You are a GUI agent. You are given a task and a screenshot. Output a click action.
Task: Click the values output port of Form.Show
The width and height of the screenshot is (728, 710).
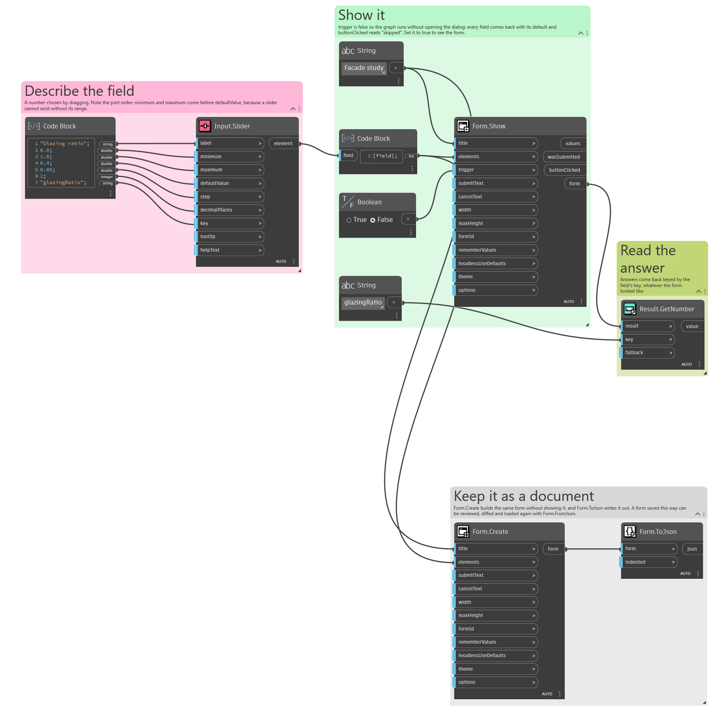(x=573, y=144)
